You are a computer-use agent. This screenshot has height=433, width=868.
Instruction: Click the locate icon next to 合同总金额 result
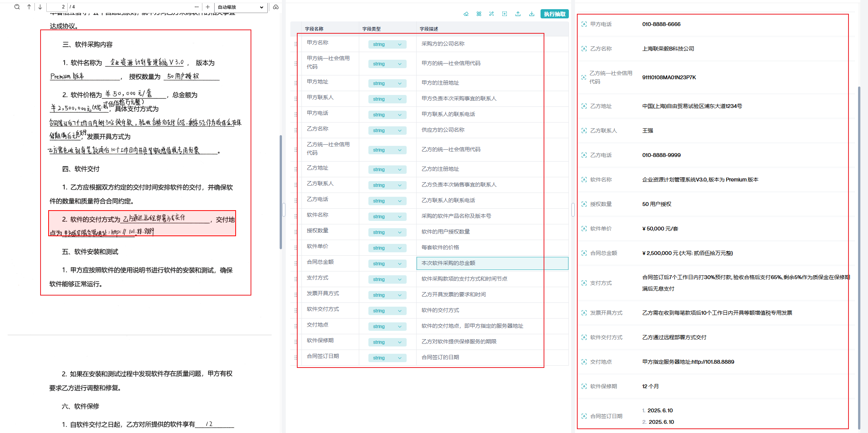click(x=584, y=253)
